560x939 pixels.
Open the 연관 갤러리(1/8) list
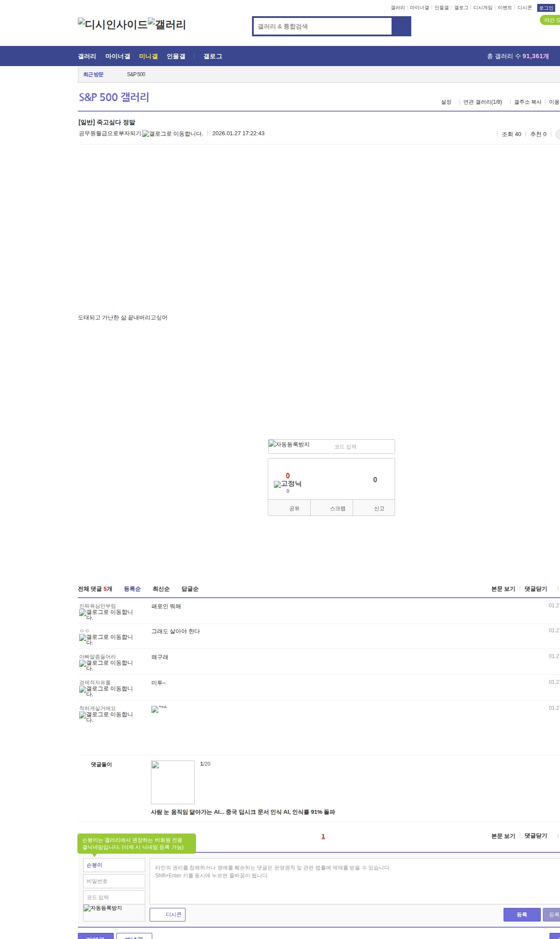483,102
